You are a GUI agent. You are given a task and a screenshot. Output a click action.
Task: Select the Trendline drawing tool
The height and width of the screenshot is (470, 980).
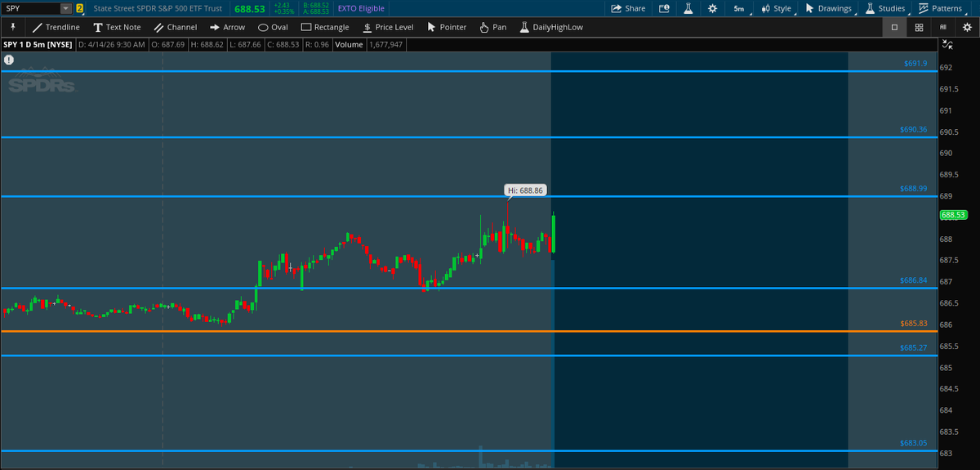(56, 27)
